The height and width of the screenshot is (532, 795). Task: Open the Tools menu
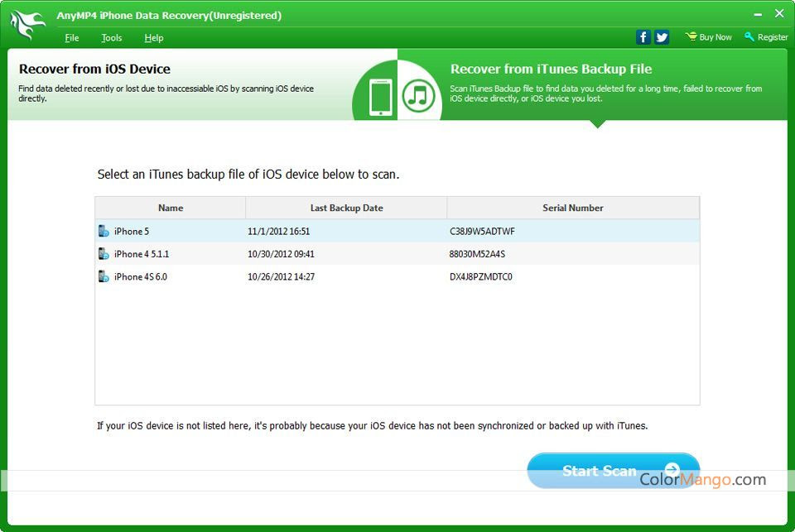coord(112,37)
